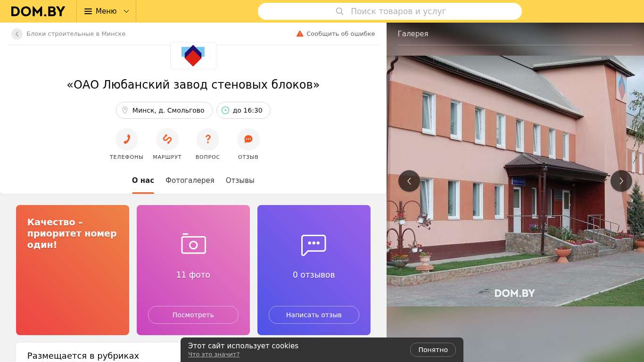The height and width of the screenshot is (362, 644).
Task: Click the 0 отзывов label
Action: pos(314,275)
